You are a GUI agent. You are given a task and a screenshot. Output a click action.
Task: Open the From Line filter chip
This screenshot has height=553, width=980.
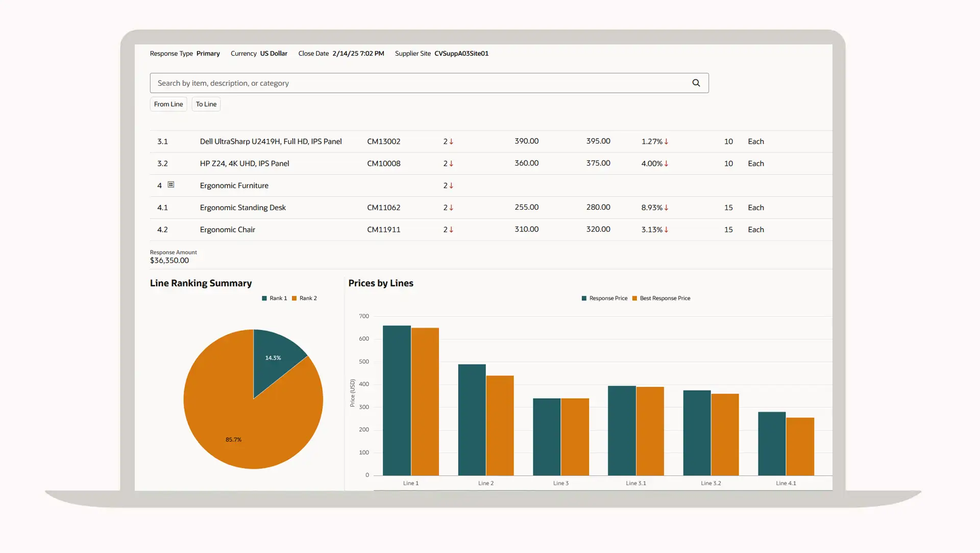pos(168,104)
